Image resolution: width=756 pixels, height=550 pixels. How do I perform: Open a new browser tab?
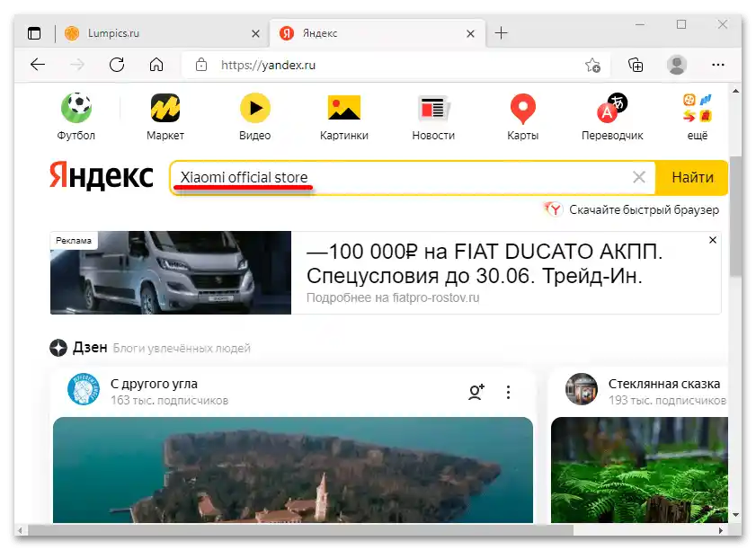502,32
